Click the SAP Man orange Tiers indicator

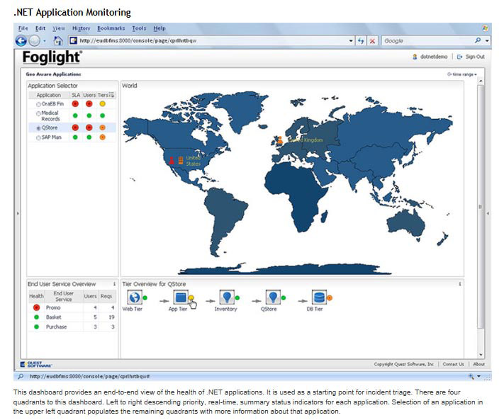pos(102,137)
